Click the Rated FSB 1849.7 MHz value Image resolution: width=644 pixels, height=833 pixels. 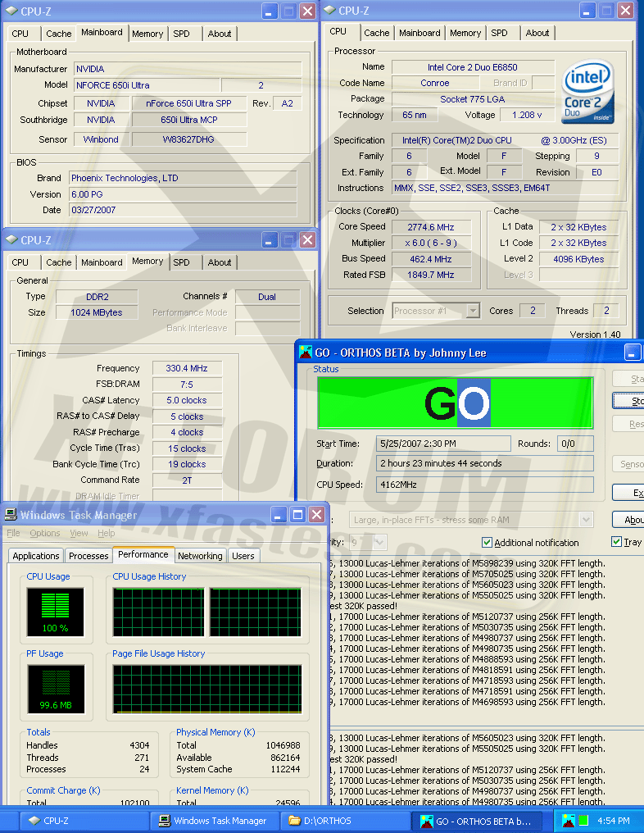[431, 275]
